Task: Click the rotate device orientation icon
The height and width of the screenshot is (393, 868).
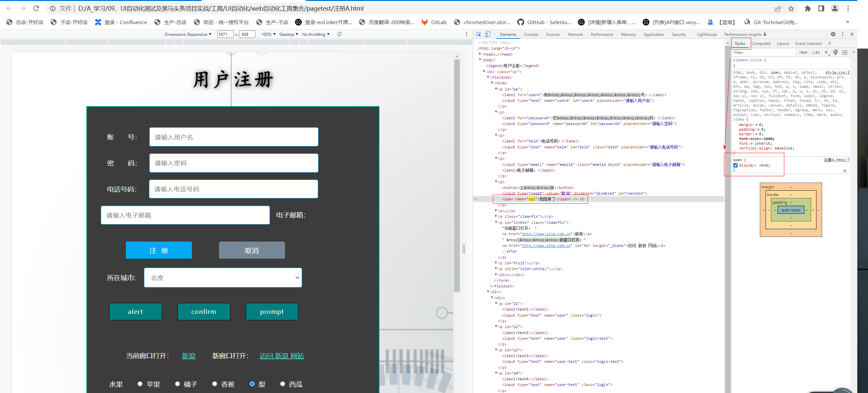Action: point(340,35)
